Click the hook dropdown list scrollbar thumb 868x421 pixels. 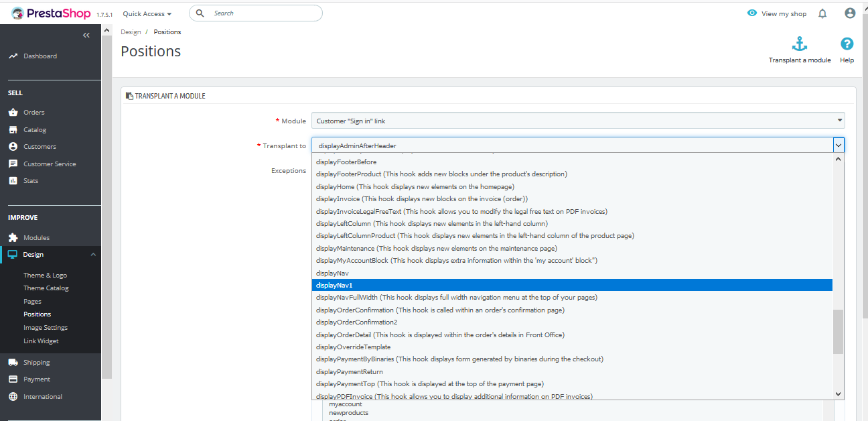(838, 332)
